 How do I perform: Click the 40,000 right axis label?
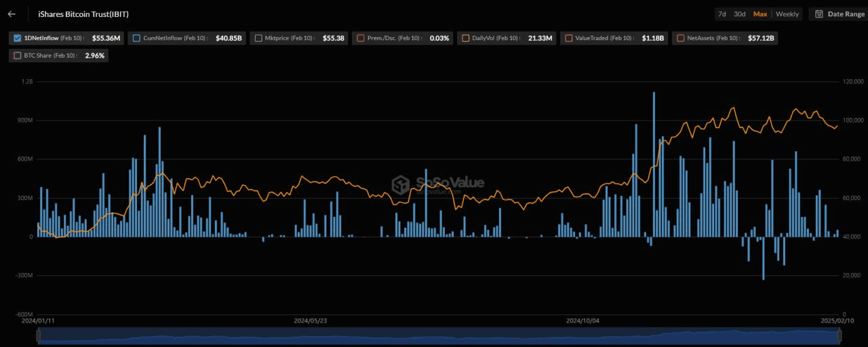click(x=852, y=237)
